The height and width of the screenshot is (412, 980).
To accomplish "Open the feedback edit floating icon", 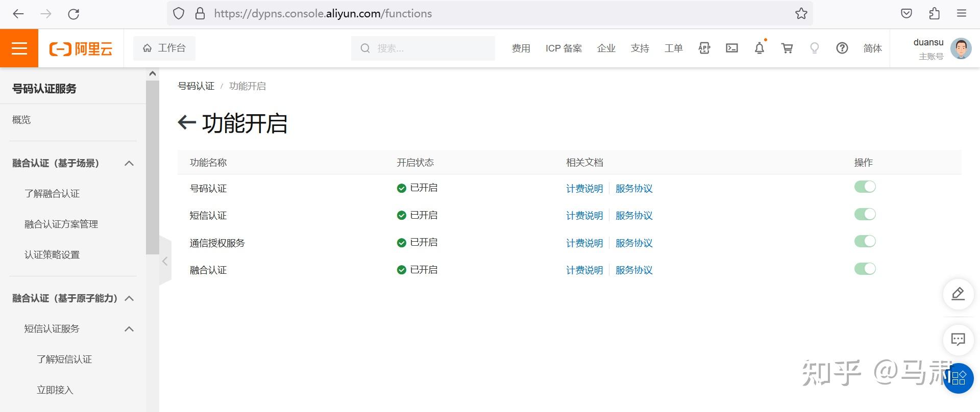I will point(958,294).
